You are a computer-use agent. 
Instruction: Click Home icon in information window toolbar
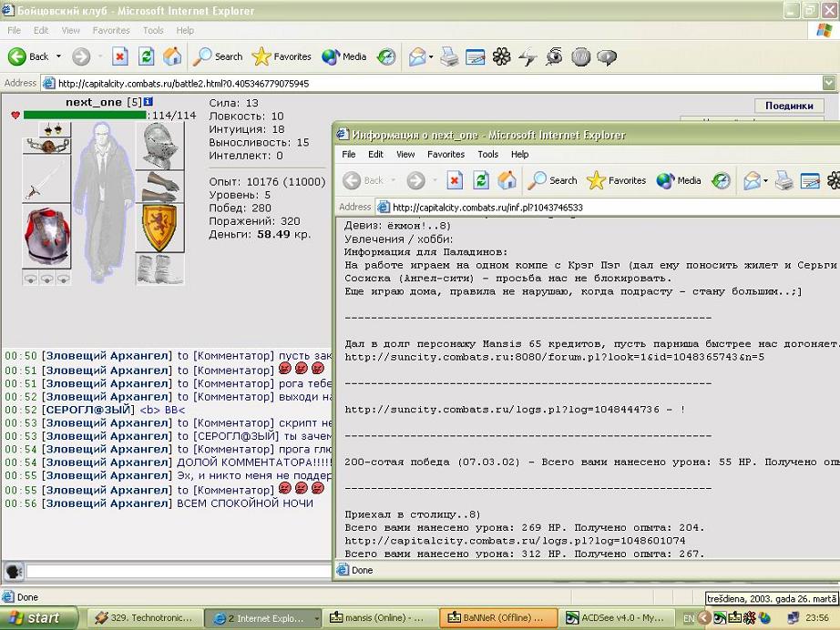[507, 180]
